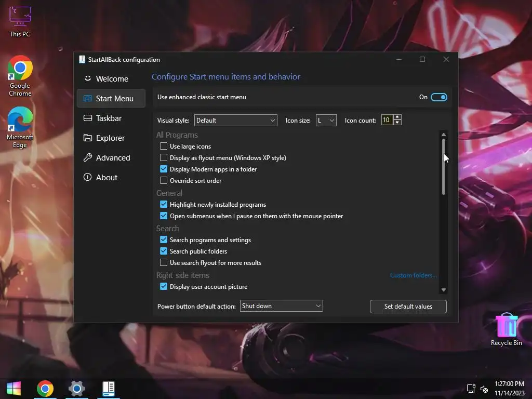Open the Icon size dropdown
Viewport: 532px width, 399px height.
(326, 121)
